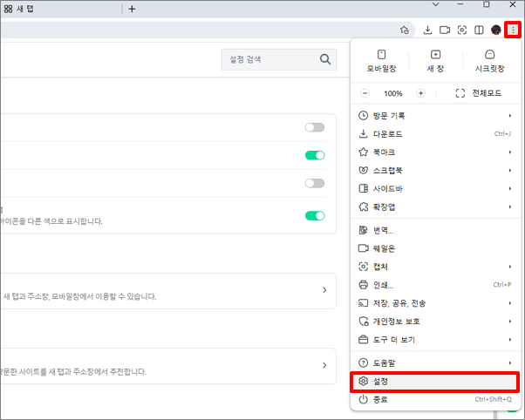Enable the first toggle switch in settings
This screenshot has width=525, height=420.
(315, 127)
